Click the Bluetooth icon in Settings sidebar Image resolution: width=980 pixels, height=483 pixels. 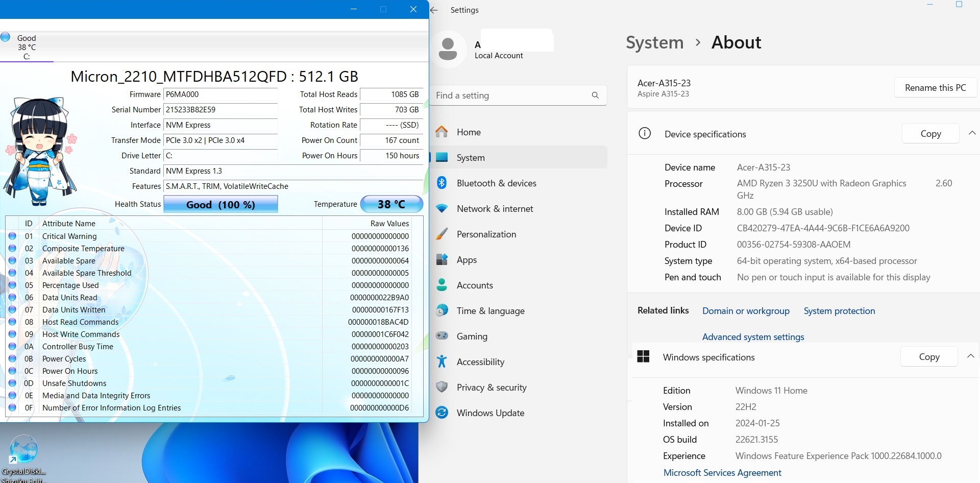442,183
